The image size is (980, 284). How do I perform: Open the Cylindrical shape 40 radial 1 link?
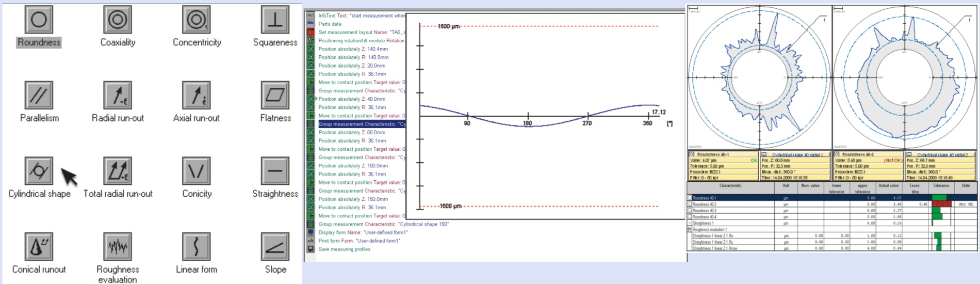point(797,154)
